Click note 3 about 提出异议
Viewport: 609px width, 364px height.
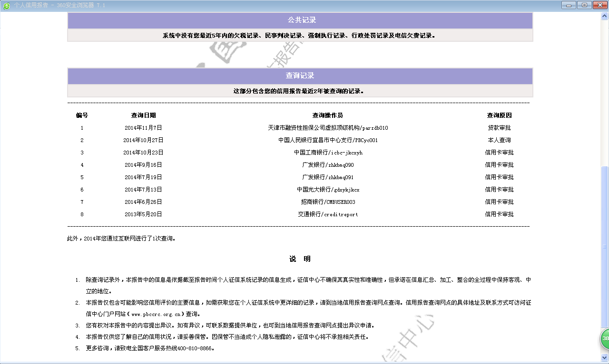(x=230, y=326)
